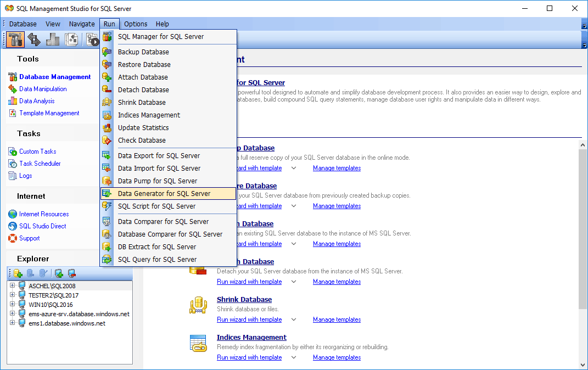Viewport: 588px width, 370px height.
Task: Click the Indices Management heading link in main pane
Action: (x=251, y=338)
